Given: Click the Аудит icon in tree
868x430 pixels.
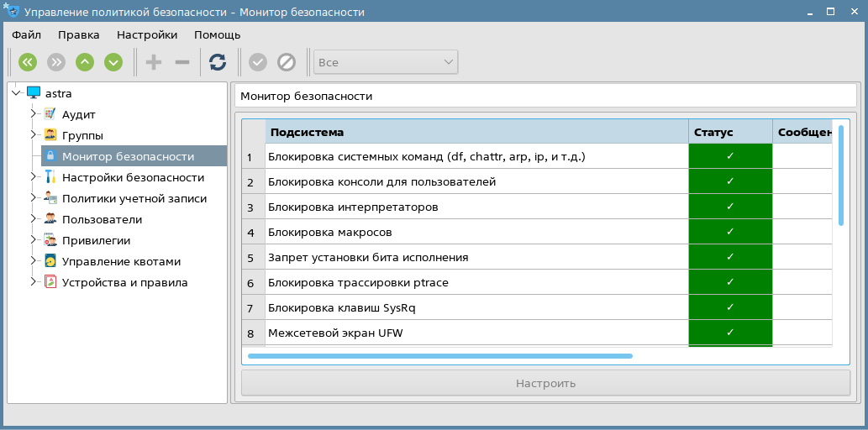Looking at the screenshot, I should coord(50,114).
